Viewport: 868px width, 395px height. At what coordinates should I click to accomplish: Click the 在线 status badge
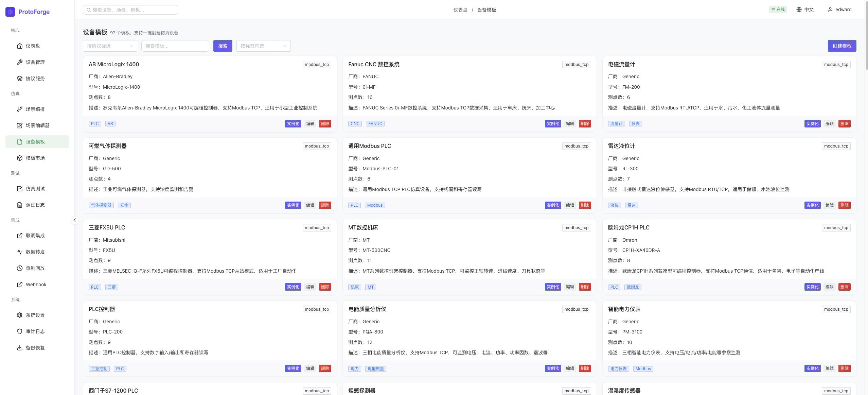778,10
